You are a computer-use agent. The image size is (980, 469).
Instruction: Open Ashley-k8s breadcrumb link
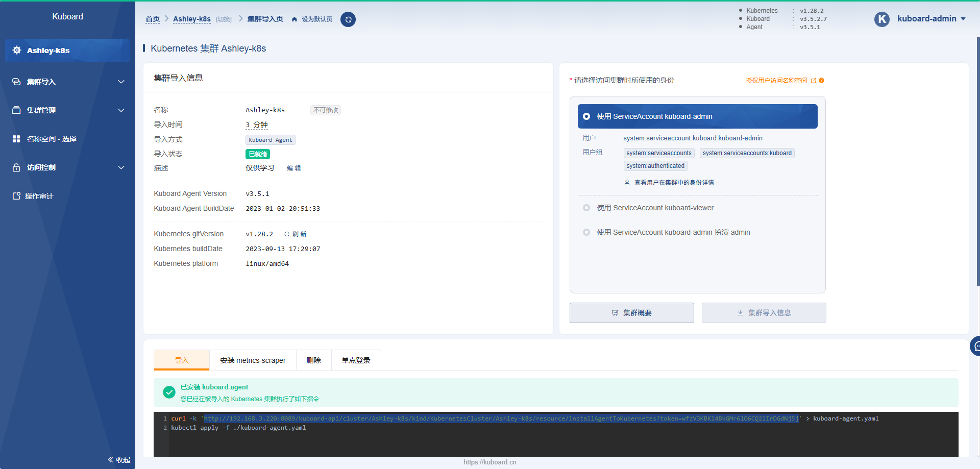pos(192,19)
